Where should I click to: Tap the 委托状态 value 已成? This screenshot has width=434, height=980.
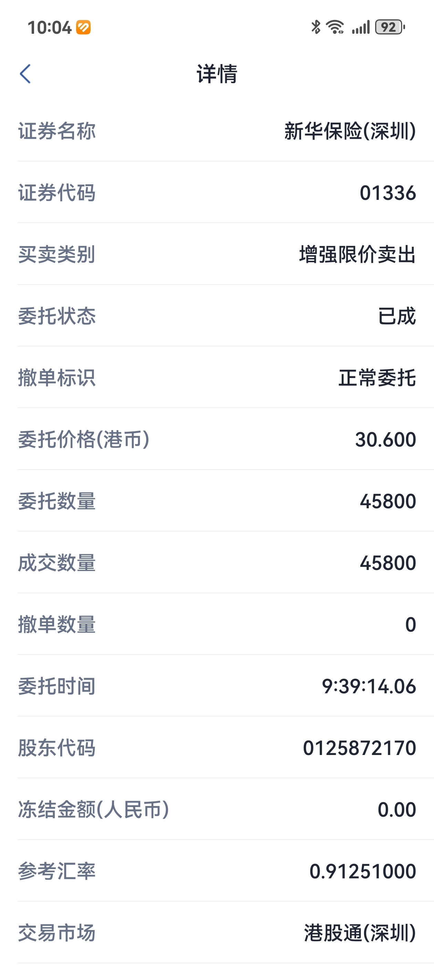[397, 316]
